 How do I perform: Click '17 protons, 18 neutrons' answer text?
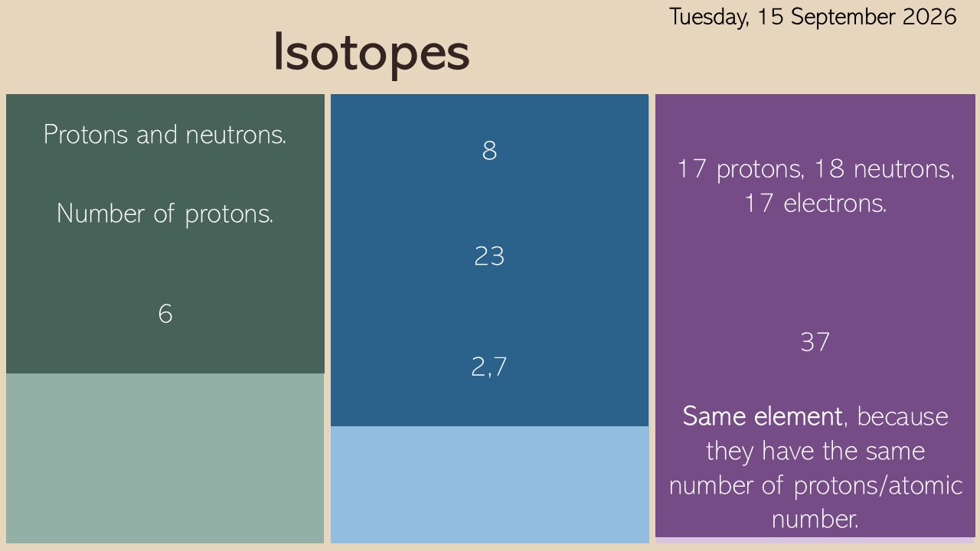815,169
